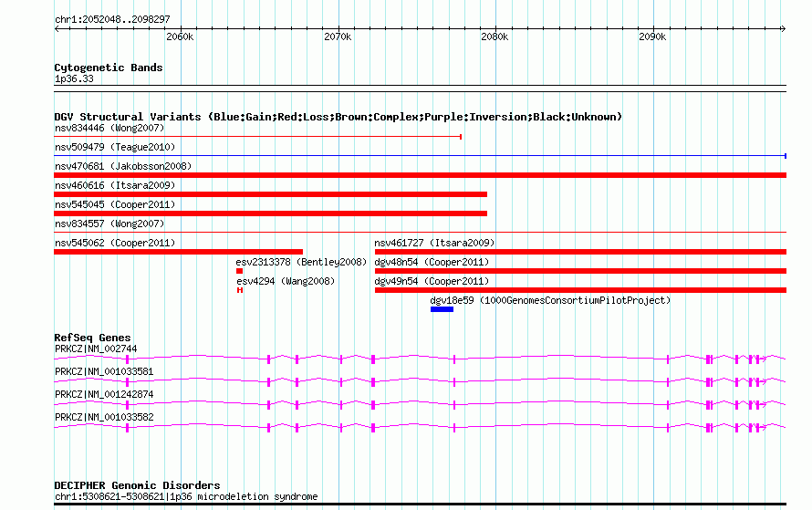Click the RefSeq Genes track header

pyautogui.click(x=92, y=338)
